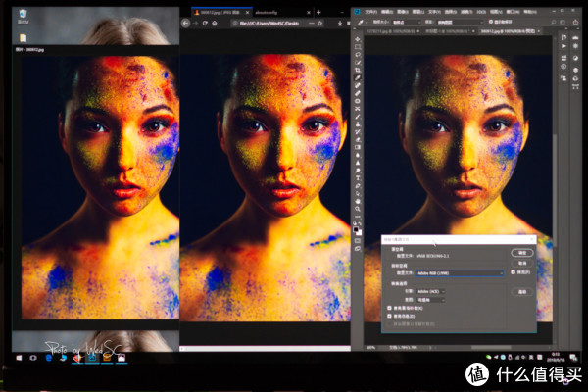Open a new Firefox tab
588x392 pixels.
point(318,13)
